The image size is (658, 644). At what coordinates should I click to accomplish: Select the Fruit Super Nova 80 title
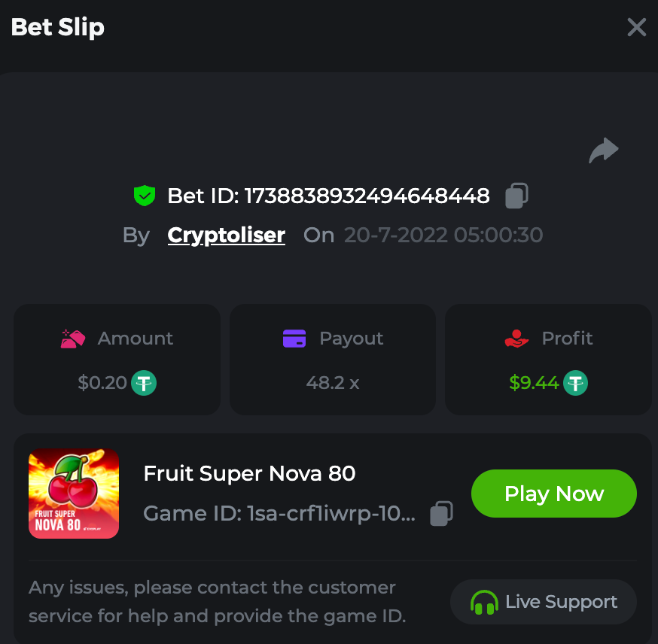249,473
